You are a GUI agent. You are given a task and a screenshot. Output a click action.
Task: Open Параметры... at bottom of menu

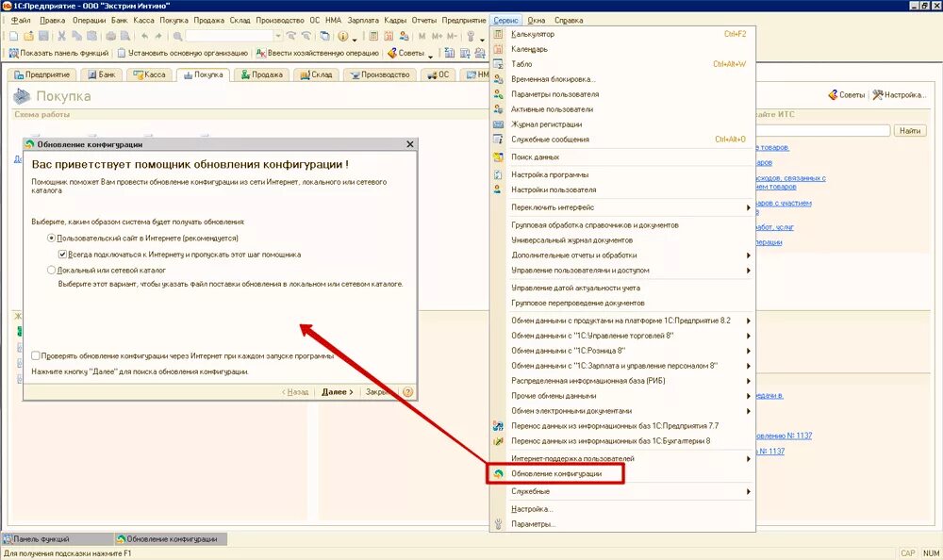pos(622,524)
